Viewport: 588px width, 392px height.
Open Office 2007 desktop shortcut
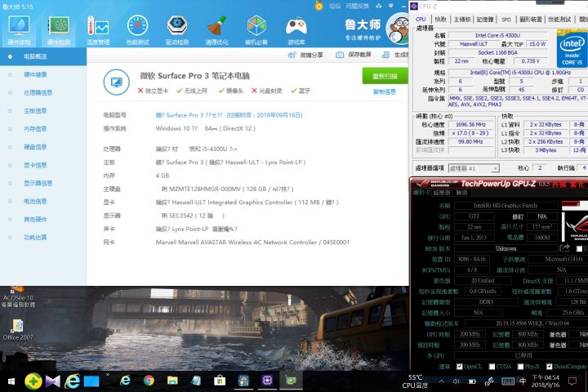(x=18, y=330)
